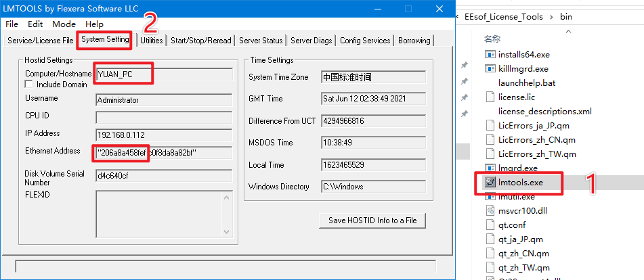Switch to the Server Status tab
Viewport: 644px width, 280px height.
pyautogui.click(x=261, y=40)
